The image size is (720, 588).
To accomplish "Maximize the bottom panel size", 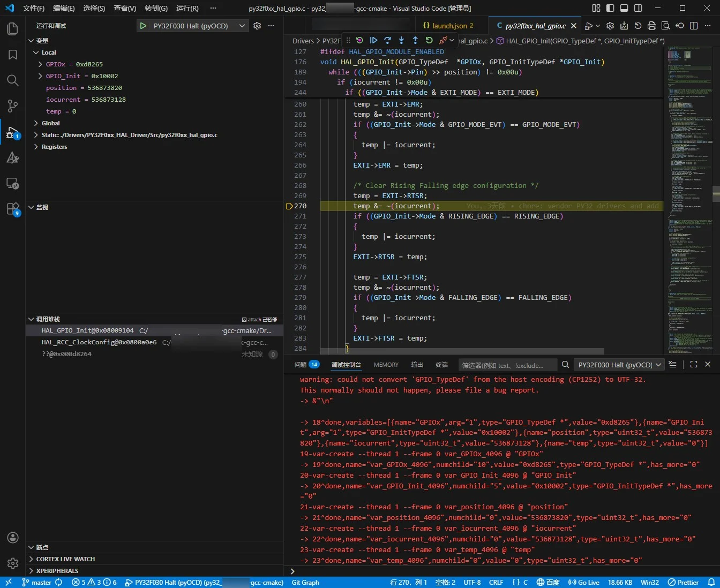I will [694, 364].
